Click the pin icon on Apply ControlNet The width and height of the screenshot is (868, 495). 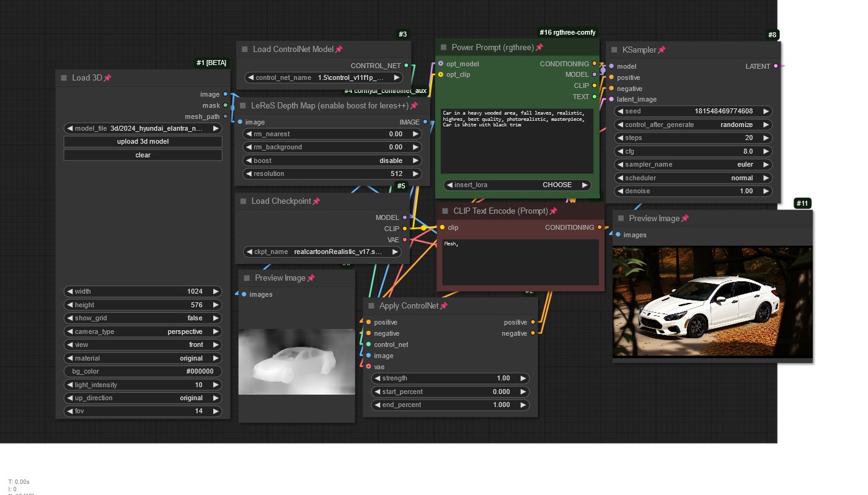tap(444, 306)
